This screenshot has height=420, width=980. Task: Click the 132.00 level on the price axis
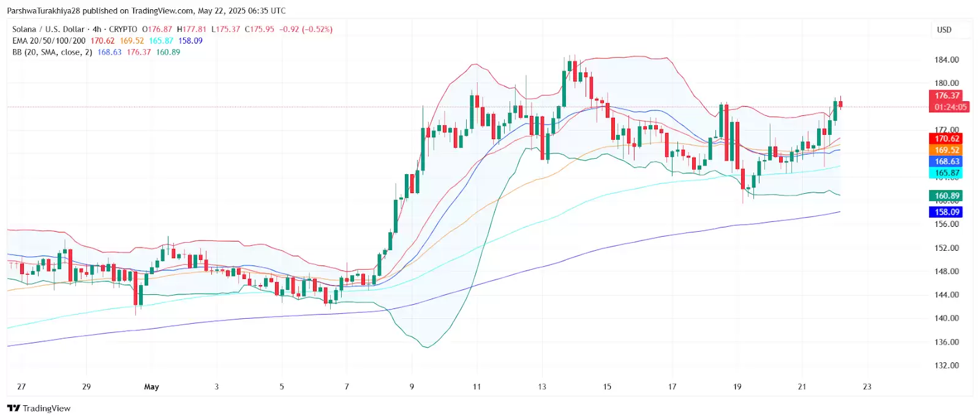coord(946,365)
